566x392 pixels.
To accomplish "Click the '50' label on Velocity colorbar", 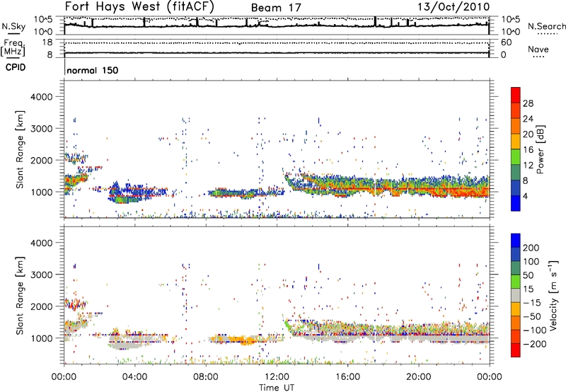I will coord(529,275).
